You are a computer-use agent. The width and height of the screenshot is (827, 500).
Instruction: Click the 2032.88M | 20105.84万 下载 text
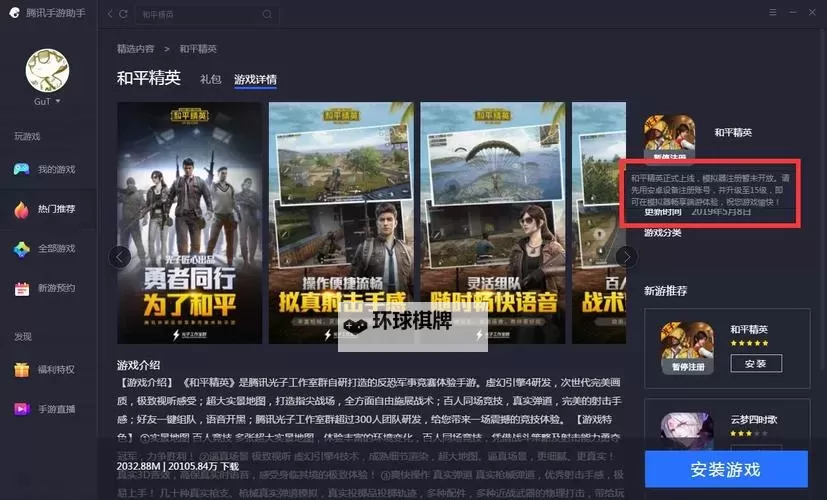click(178, 467)
